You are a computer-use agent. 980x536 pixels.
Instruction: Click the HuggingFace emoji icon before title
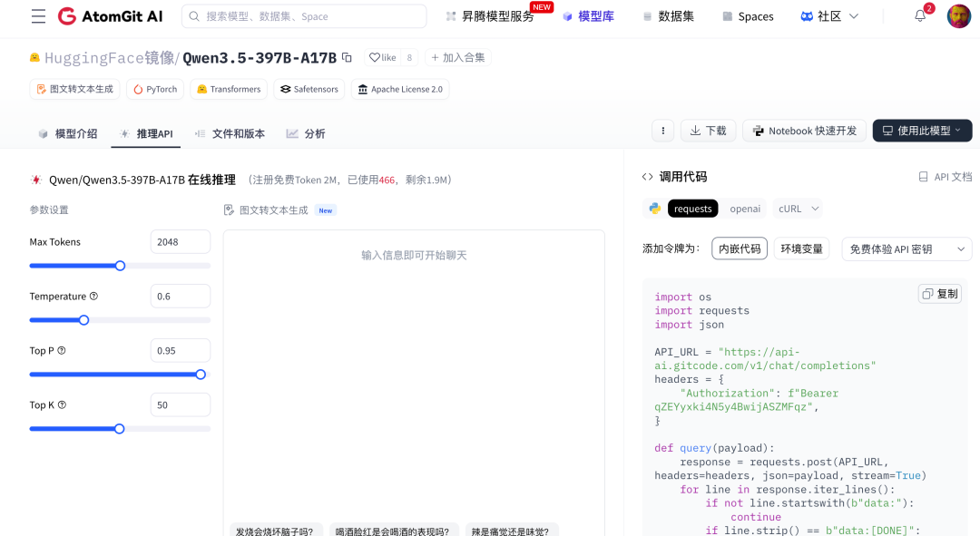tap(35, 57)
